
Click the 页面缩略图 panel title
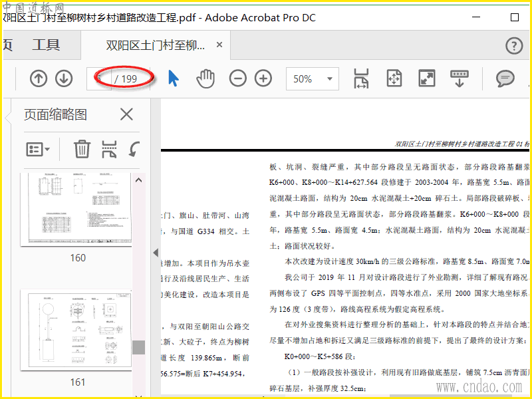tap(56, 114)
